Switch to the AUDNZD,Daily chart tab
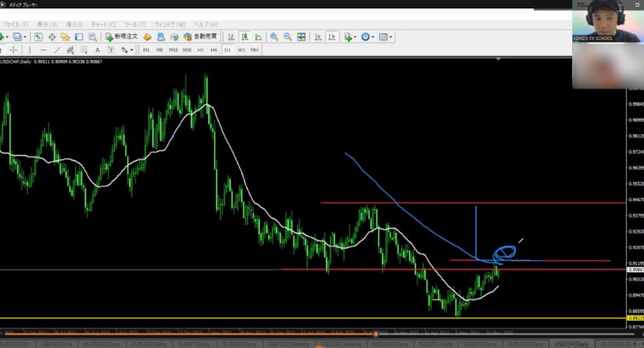The width and height of the screenshot is (644, 348). (102, 344)
